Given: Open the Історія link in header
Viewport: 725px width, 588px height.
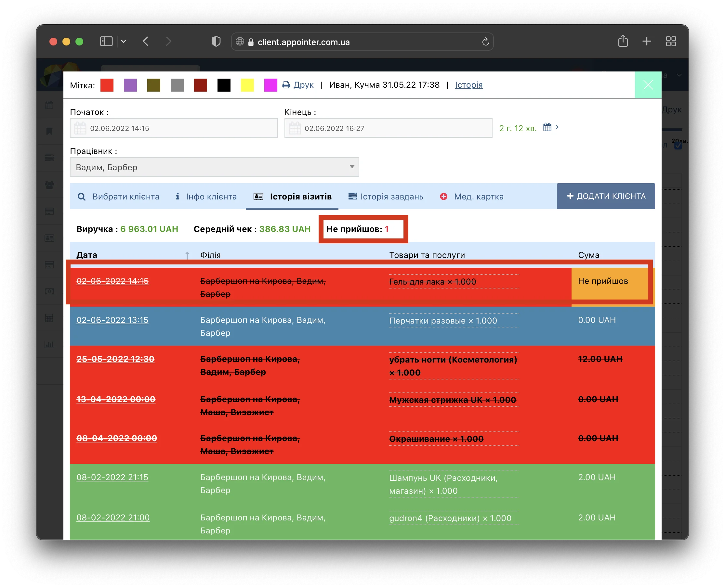Looking at the screenshot, I should [x=468, y=85].
